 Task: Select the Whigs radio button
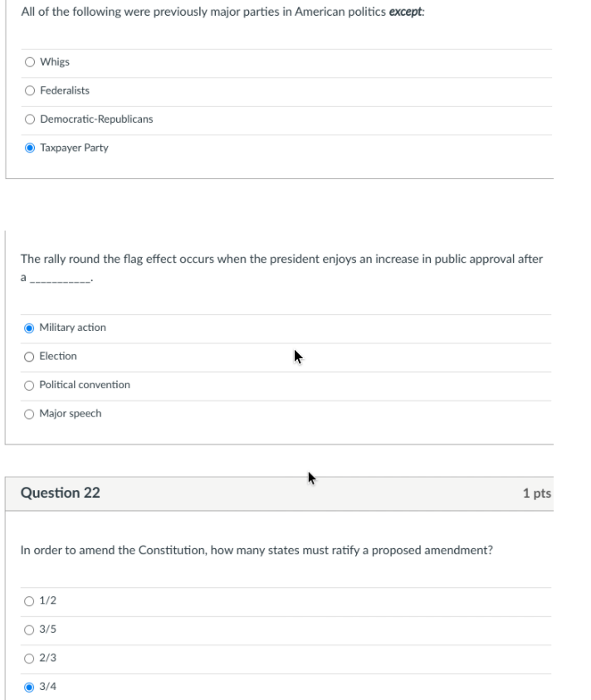point(30,62)
